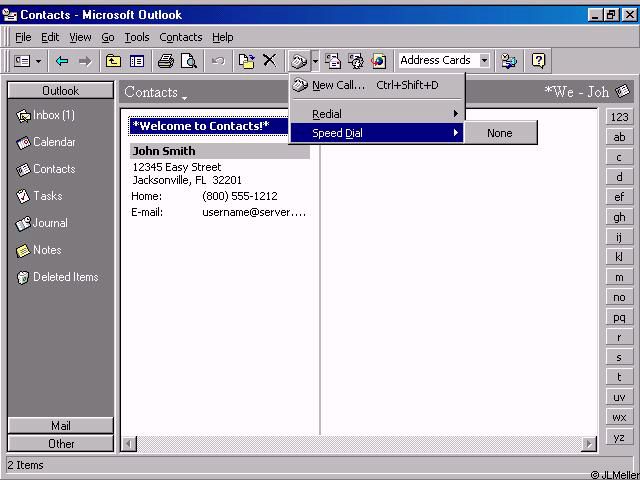Switch to the Mail group
The height and width of the screenshot is (480, 640).
pyautogui.click(x=60, y=426)
